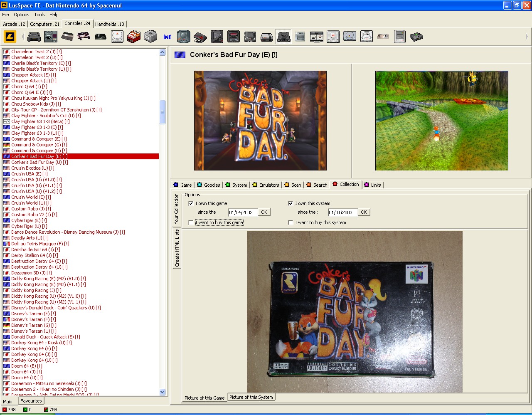532x415 pixels.
Task: Click the gameplay screenshot thumbnail
Action: tap(442, 121)
